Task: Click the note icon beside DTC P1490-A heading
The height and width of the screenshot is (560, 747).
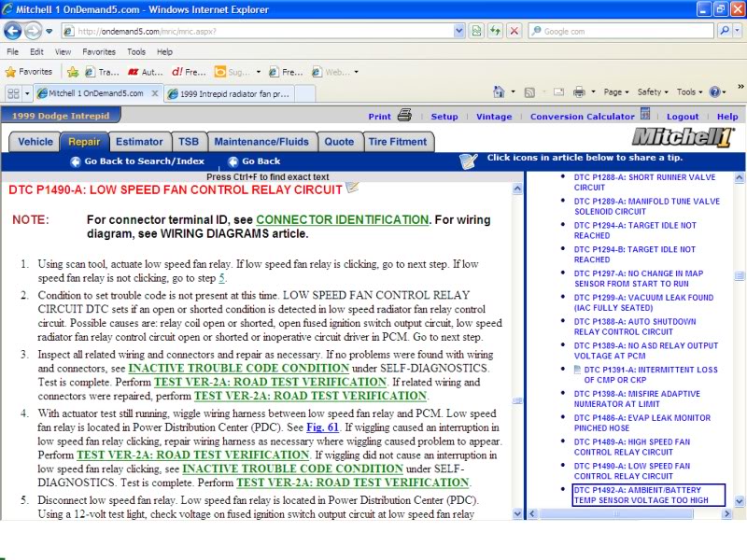Action: (352, 188)
